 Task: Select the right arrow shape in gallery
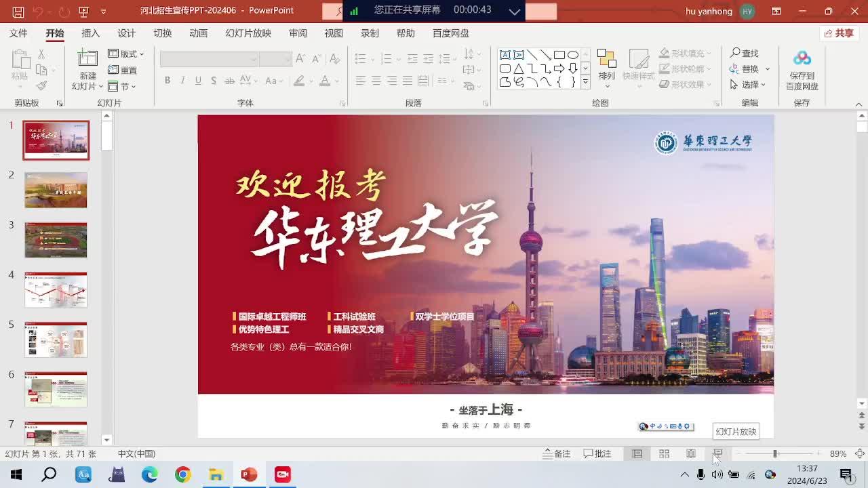pyautogui.click(x=559, y=68)
